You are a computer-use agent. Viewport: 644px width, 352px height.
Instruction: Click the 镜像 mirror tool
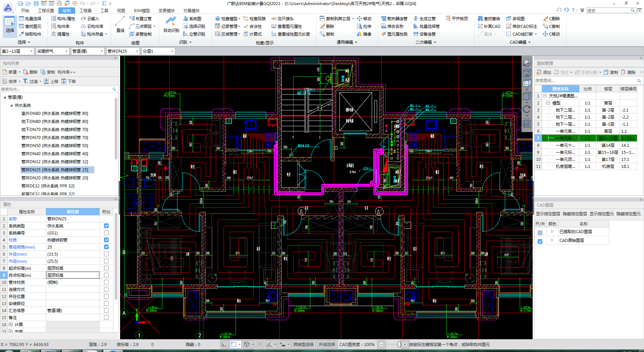click(x=364, y=34)
